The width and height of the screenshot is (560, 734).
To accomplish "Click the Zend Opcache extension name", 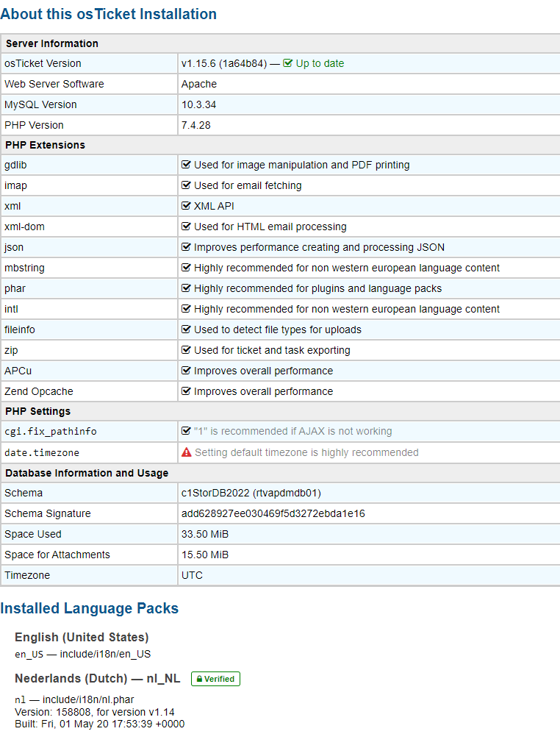I will [x=39, y=391].
